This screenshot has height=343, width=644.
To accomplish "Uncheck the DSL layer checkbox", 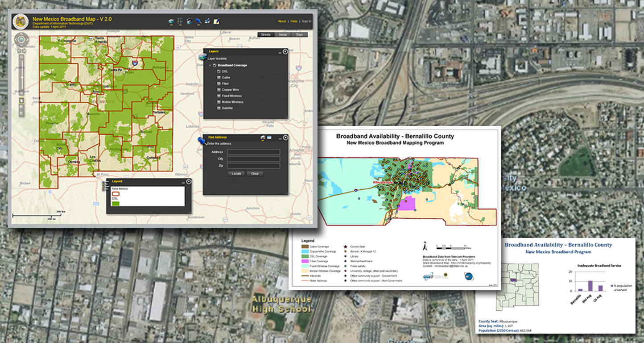I will tap(219, 71).
